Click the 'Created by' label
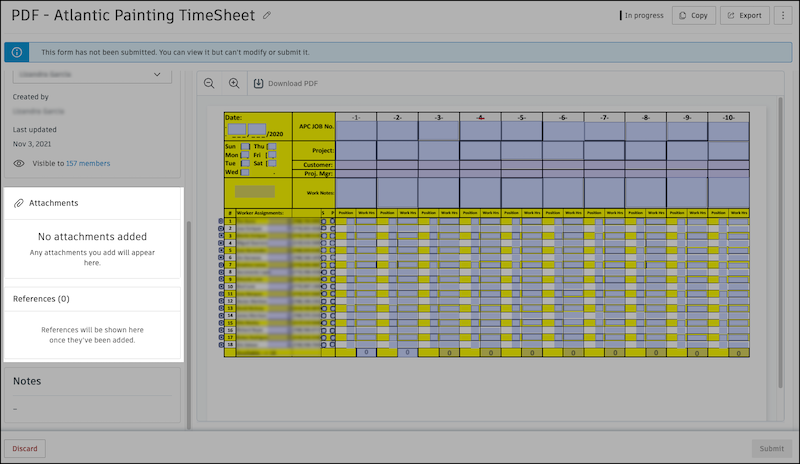 31,97
